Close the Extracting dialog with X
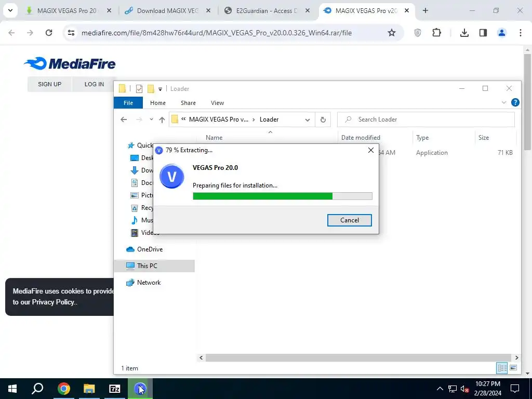This screenshot has height=399, width=532. [x=371, y=150]
